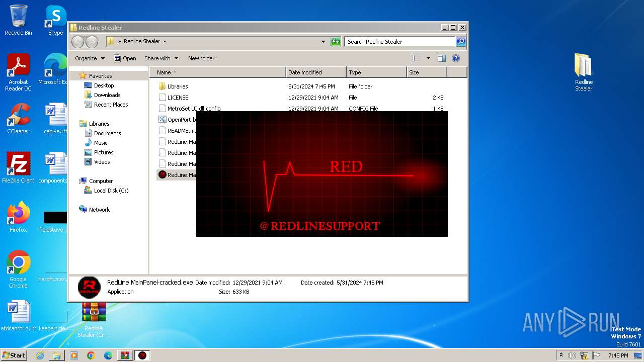The width and height of the screenshot is (644, 362).
Task: Click the Open toolbar button
Action: click(125, 58)
